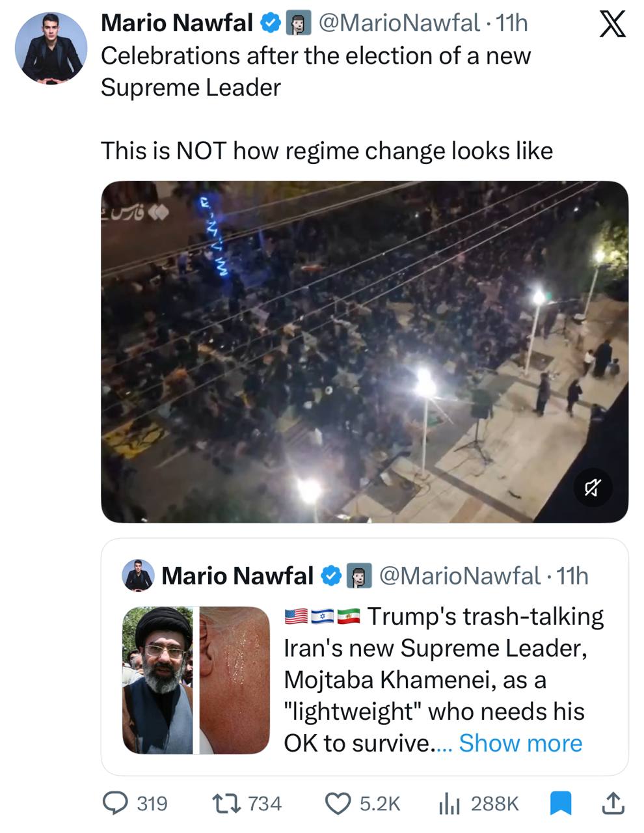
Task: Open Mario Nawfal's large profile avatar
Action: [x=51, y=48]
